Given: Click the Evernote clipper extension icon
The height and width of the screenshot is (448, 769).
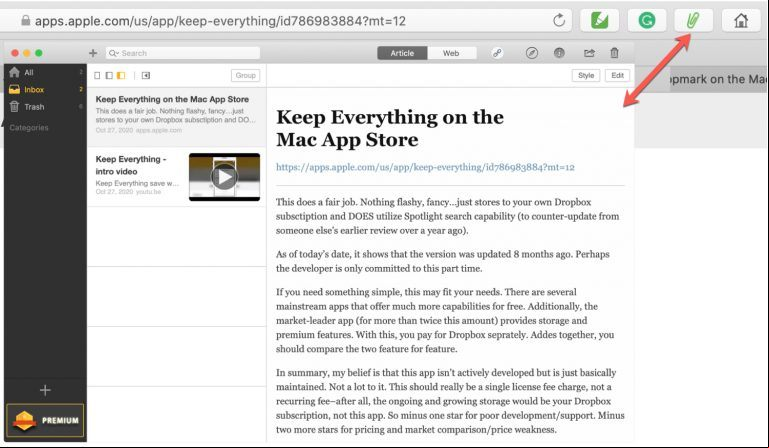Looking at the screenshot, I should [599, 21].
